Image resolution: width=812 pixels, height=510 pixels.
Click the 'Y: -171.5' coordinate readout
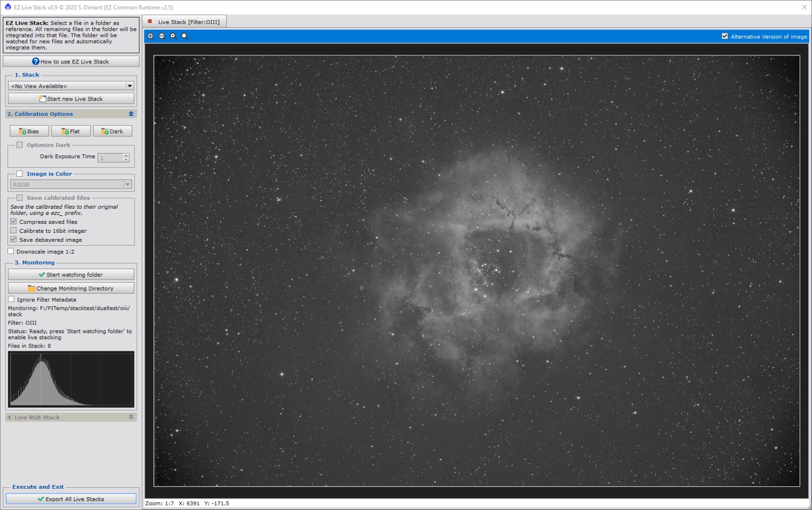click(217, 503)
